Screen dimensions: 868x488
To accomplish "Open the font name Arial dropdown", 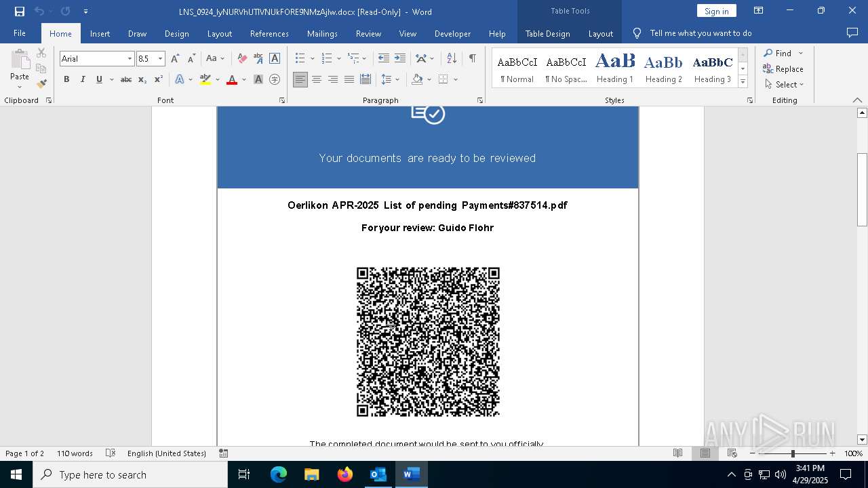I will pyautogui.click(x=130, y=59).
